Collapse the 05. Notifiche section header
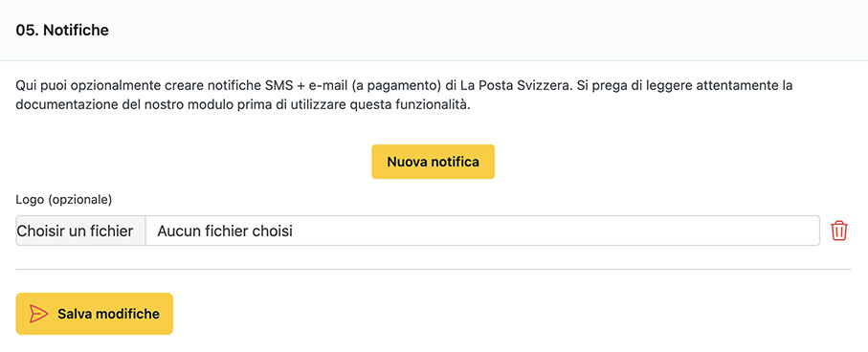The width and height of the screenshot is (868, 352). [434, 30]
